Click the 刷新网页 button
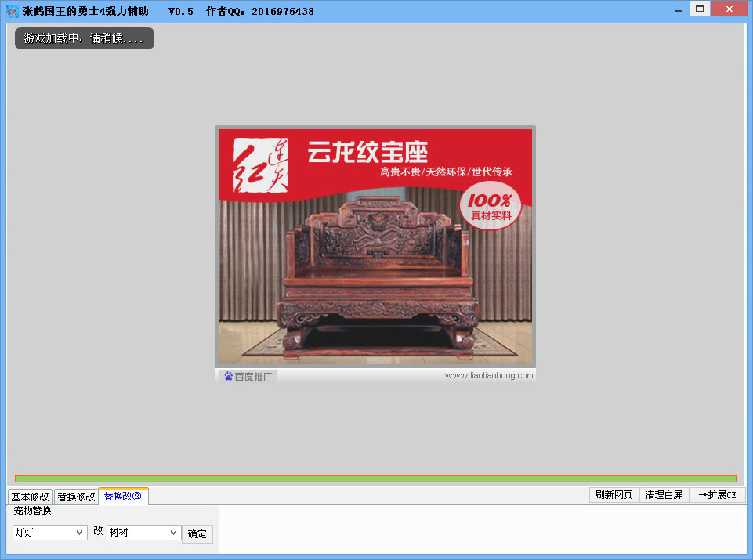Image resolution: width=753 pixels, height=560 pixels. [614, 495]
